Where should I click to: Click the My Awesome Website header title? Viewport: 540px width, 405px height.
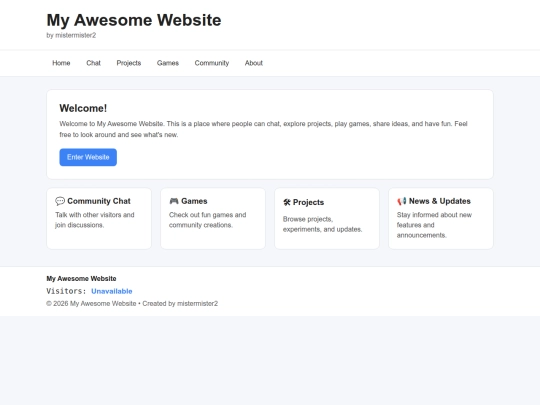click(x=134, y=20)
